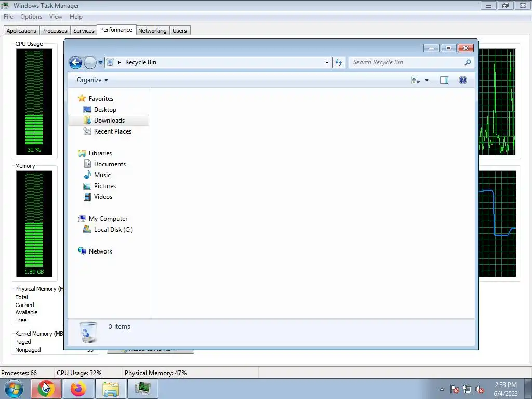Image resolution: width=532 pixels, height=399 pixels.
Task: Open Firefox from the taskbar
Action: (78, 389)
